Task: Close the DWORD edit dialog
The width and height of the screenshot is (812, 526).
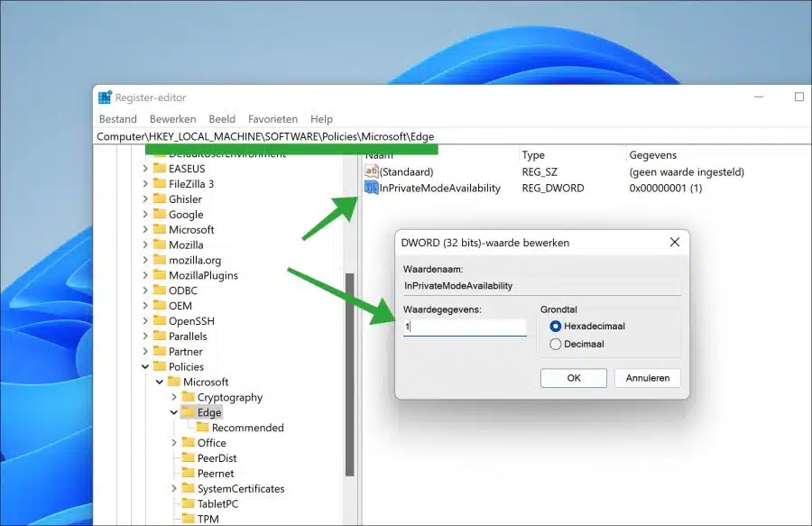Action: coord(675,243)
